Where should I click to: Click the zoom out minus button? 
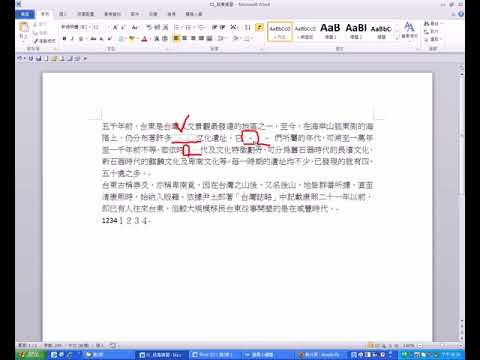[x=420, y=346]
